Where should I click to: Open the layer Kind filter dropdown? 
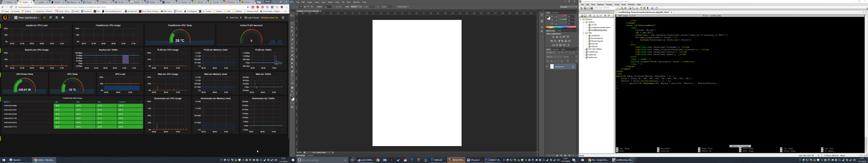pos(551,53)
